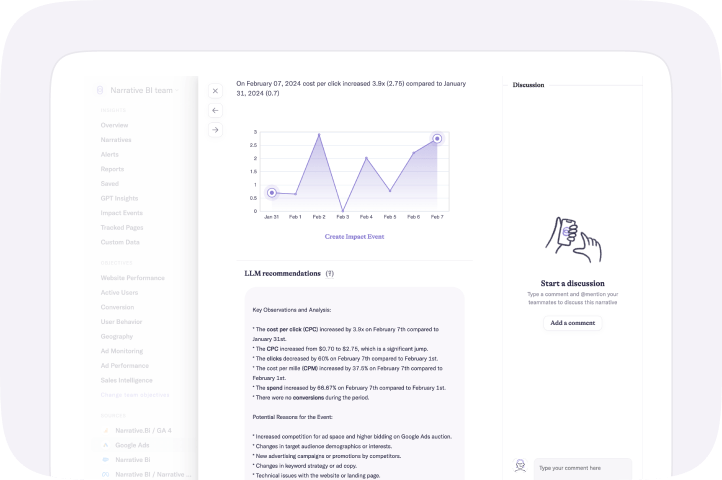
Task: Click the Narrative BI chat-bubble source icon
Action: click(x=106, y=460)
